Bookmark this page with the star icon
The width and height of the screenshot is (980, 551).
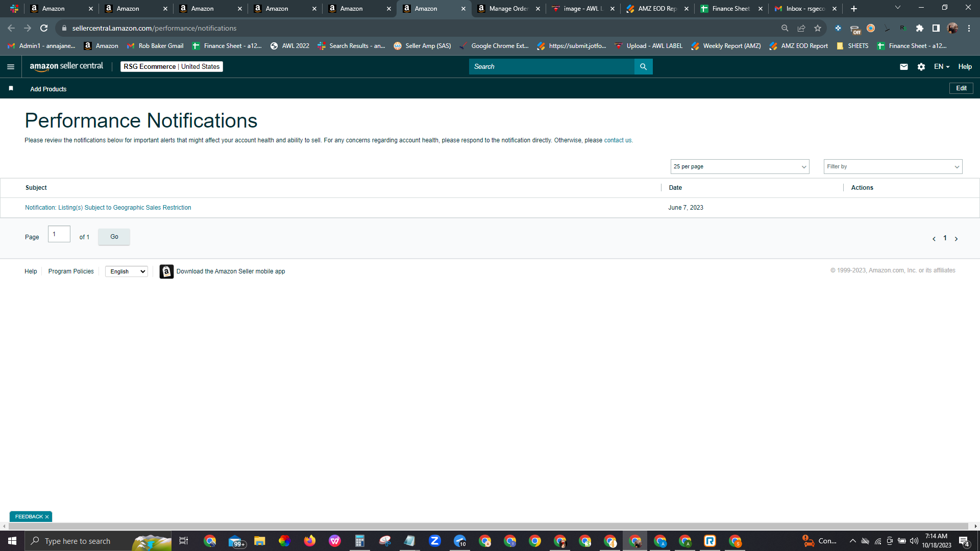(818, 28)
